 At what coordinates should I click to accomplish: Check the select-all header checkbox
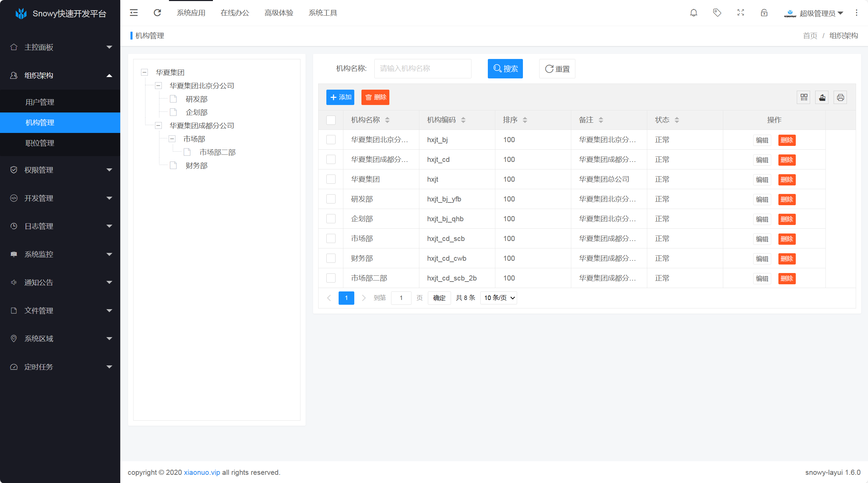point(331,120)
